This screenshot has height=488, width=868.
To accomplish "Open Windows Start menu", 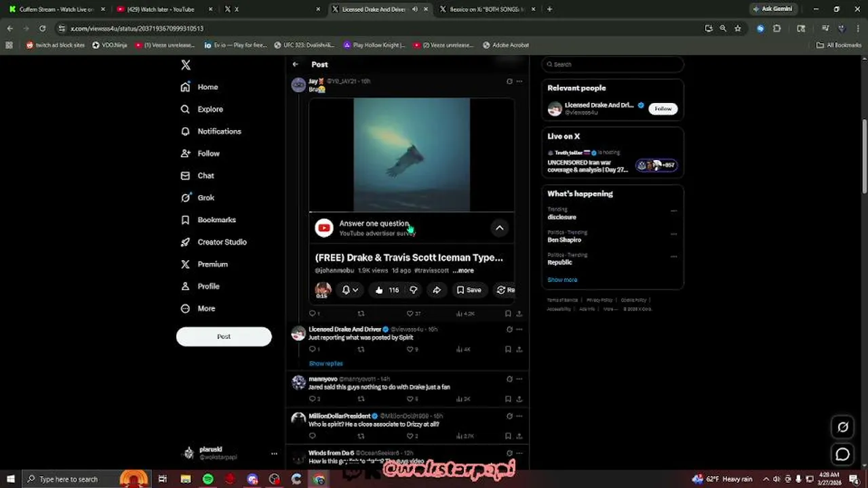I will 11,479.
